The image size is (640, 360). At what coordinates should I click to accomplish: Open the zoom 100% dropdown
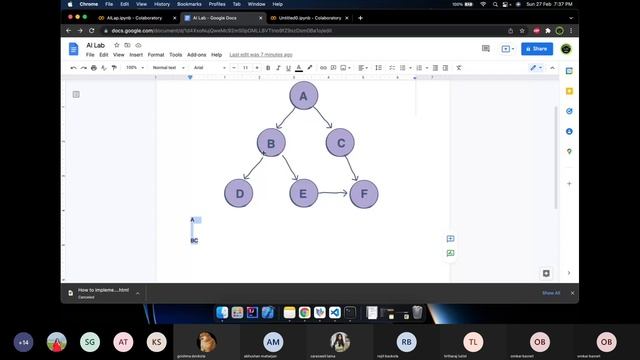(x=135, y=68)
